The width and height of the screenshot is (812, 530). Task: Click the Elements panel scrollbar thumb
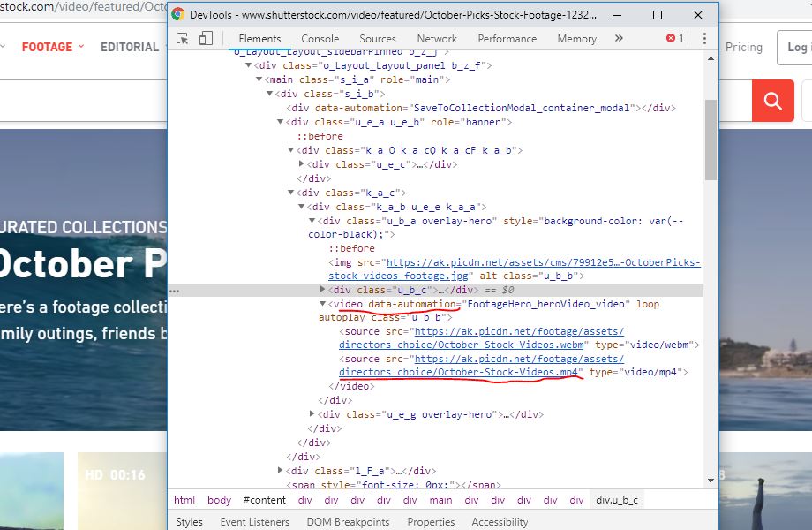(x=710, y=140)
